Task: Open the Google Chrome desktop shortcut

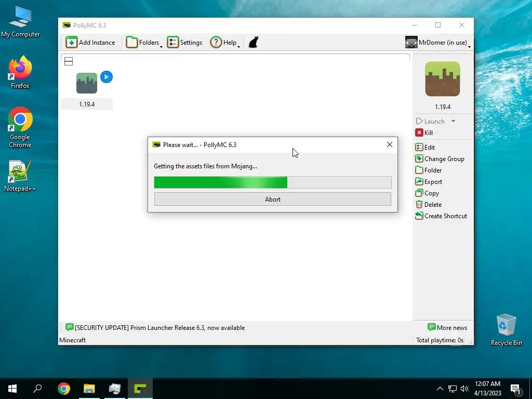Action: coord(20,127)
